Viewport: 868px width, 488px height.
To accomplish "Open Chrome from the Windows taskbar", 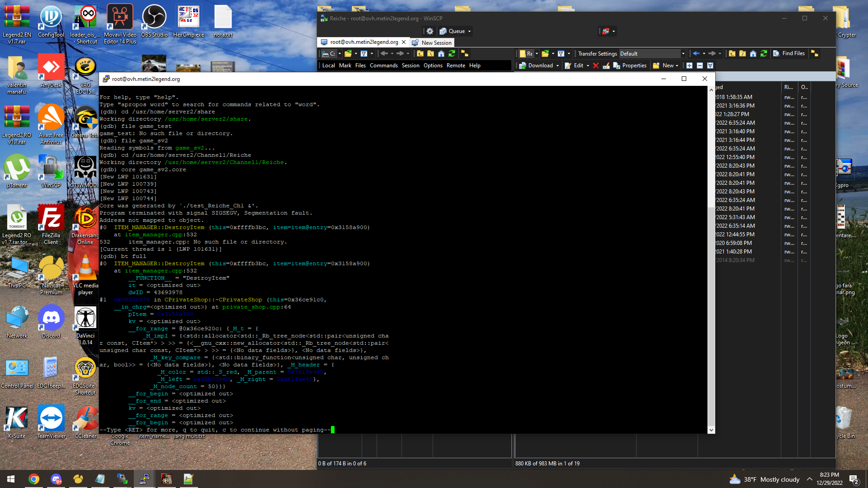I will (x=34, y=479).
